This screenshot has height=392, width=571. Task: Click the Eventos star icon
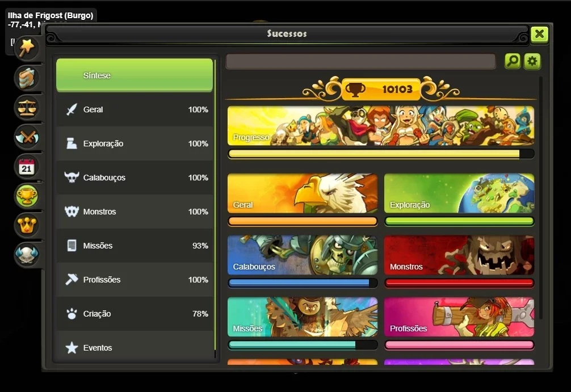pyautogui.click(x=72, y=348)
